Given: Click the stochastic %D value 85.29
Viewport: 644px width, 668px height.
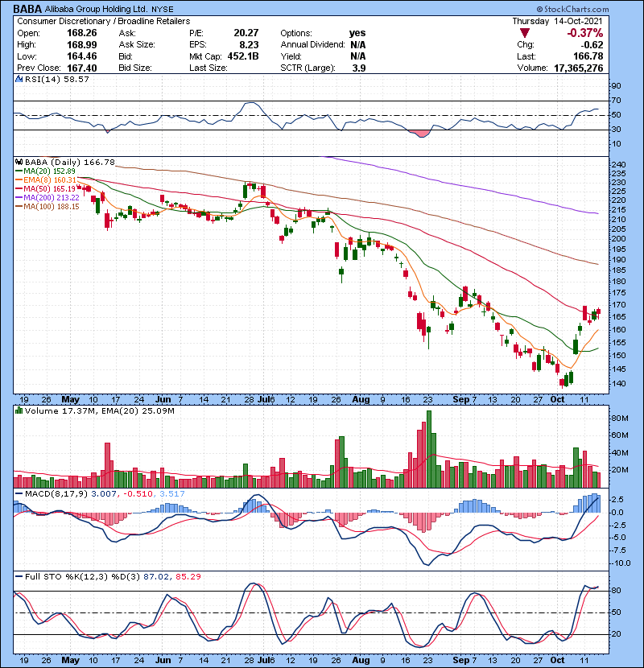Looking at the screenshot, I should [188, 576].
